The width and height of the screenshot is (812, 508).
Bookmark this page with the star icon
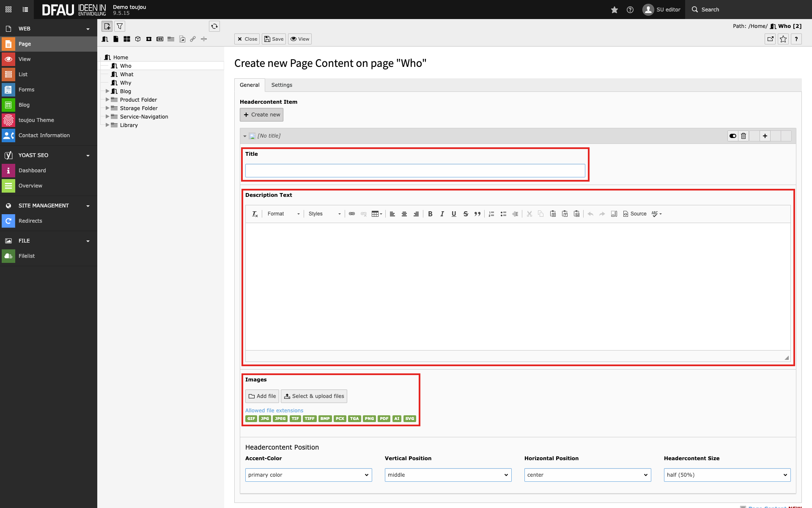point(783,39)
